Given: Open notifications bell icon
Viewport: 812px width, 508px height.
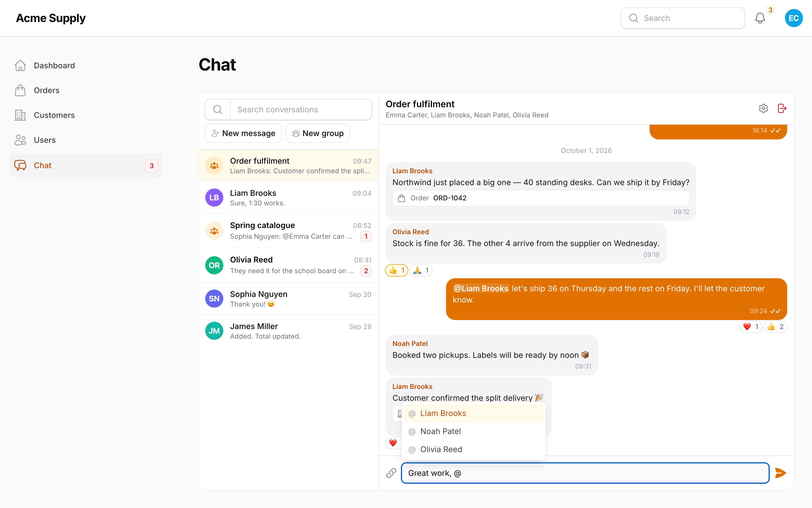Looking at the screenshot, I should click(760, 18).
